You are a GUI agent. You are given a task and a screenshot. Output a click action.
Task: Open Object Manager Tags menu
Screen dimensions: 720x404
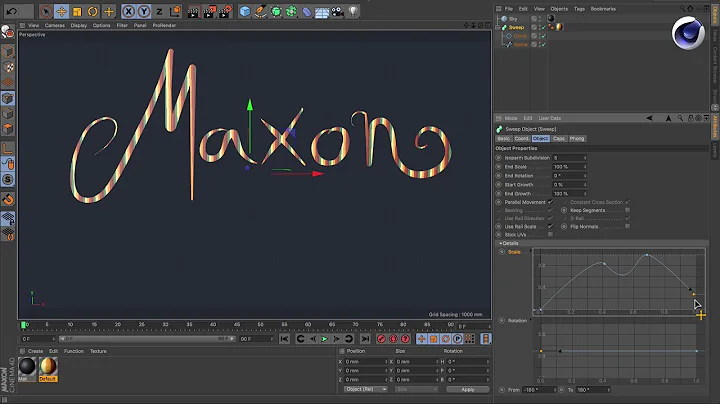click(579, 9)
